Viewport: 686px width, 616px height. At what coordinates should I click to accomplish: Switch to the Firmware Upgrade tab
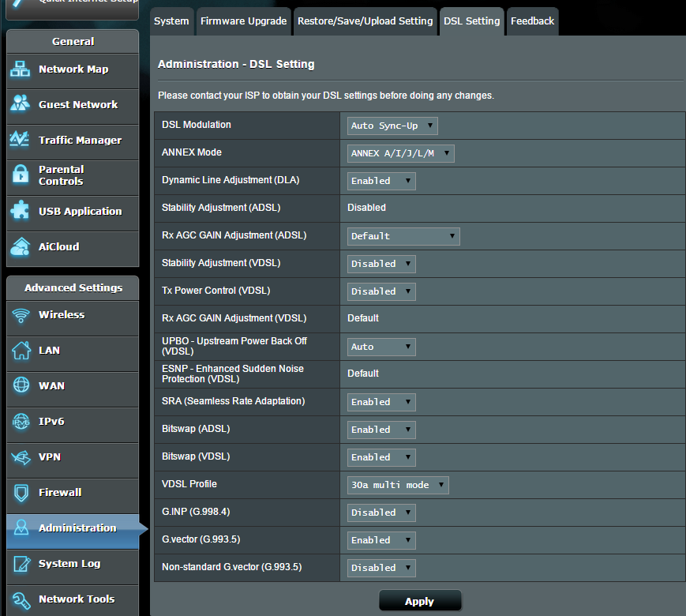tap(243, 21)
